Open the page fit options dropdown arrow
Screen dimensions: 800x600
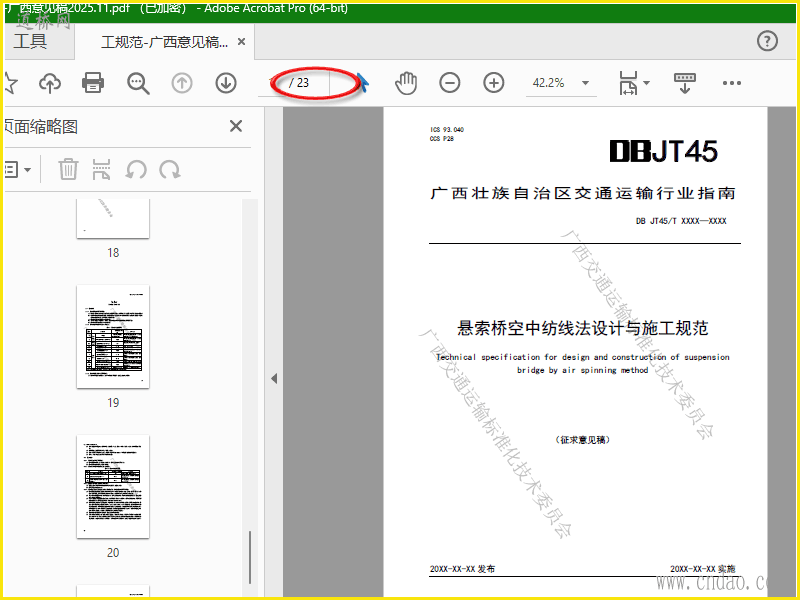(646, 83)
